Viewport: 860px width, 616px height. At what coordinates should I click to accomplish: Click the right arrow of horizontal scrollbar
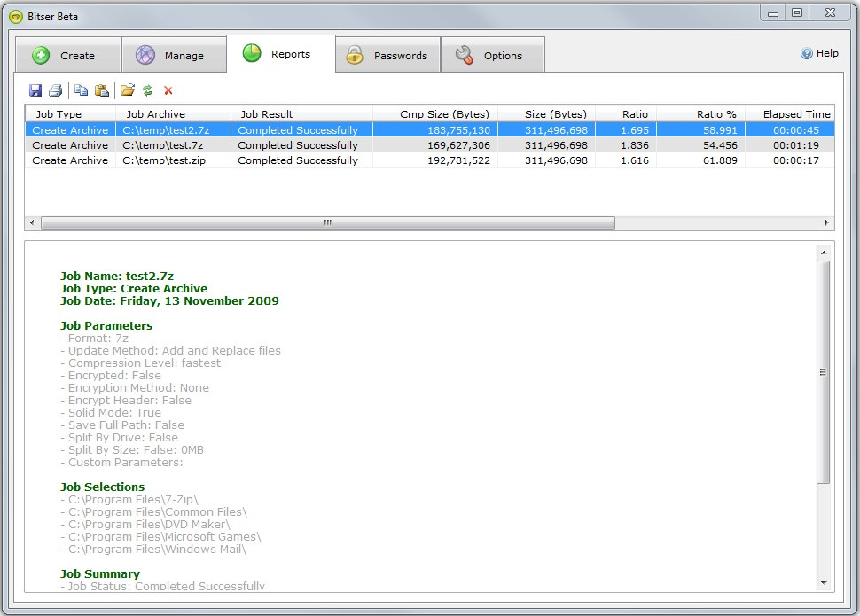pyautogui.click(x=826, y=222)
